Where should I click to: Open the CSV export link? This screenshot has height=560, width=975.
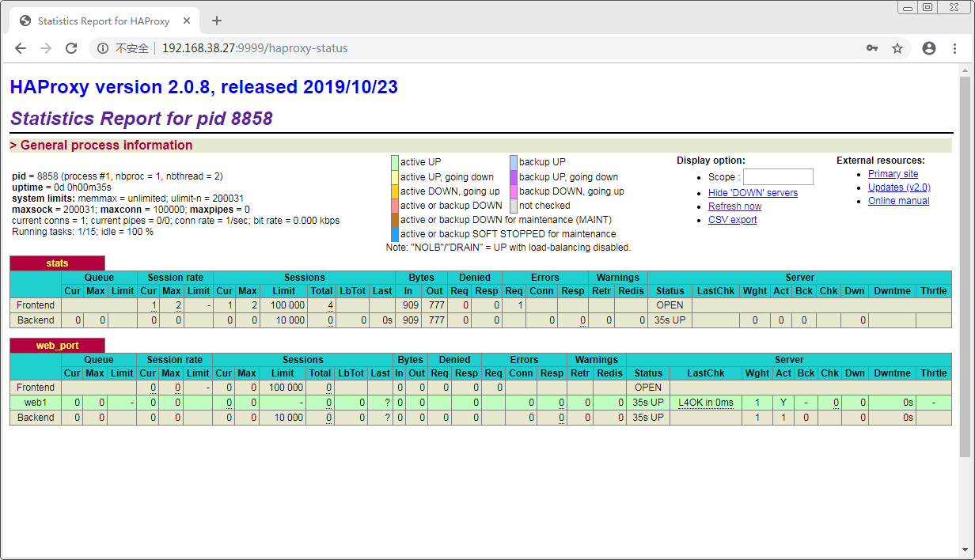[732, 220]
